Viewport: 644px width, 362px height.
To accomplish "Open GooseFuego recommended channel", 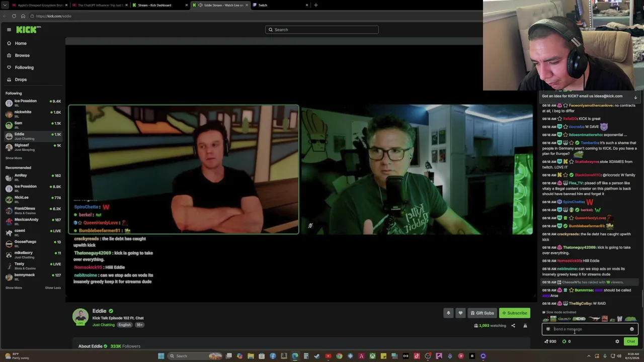I will point(33,243).
